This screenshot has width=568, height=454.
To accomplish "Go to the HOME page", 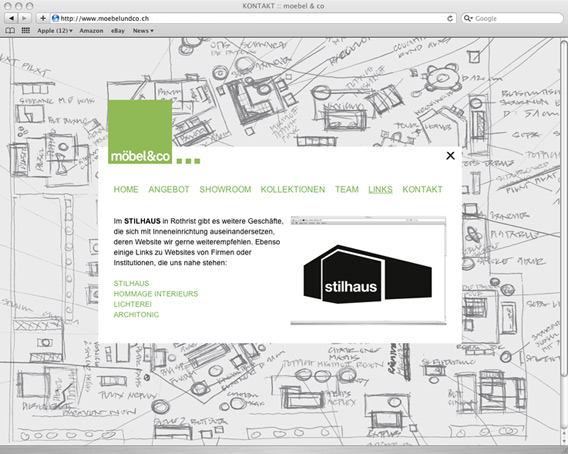I will click(x=126, y=189).
